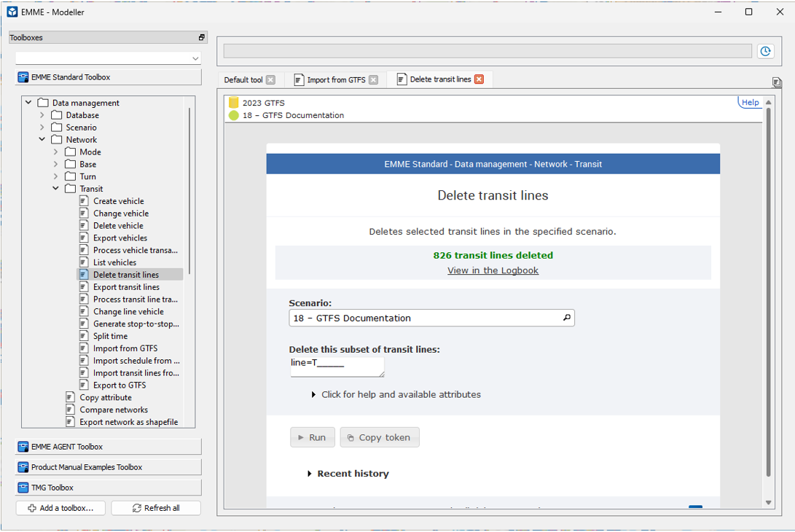The height and width of the screenshot is (532, 795).
Task: Click the top address bar field
Action: [x=487, y=51]
